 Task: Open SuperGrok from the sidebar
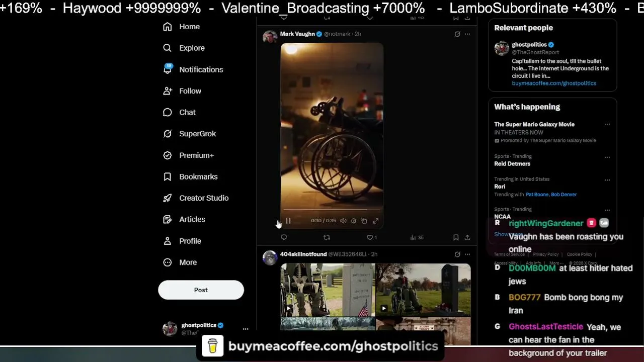pyautogui.click(x=190, y=134)
